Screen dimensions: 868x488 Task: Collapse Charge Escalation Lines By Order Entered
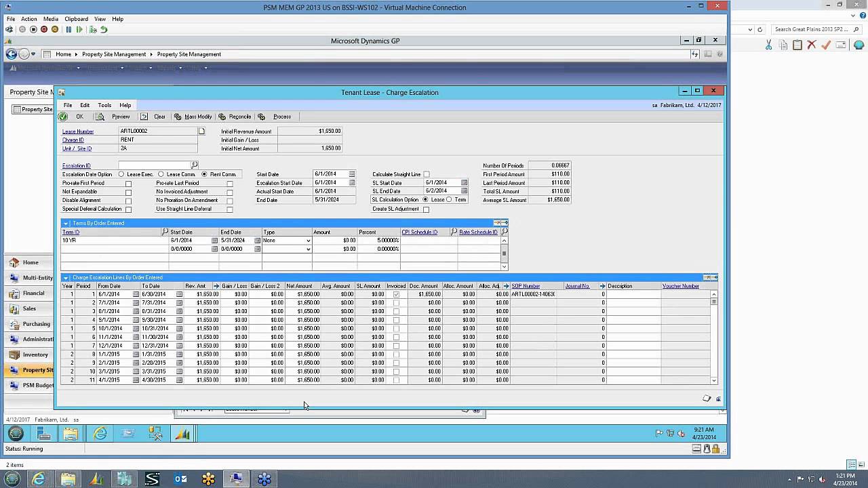(66, 277)
